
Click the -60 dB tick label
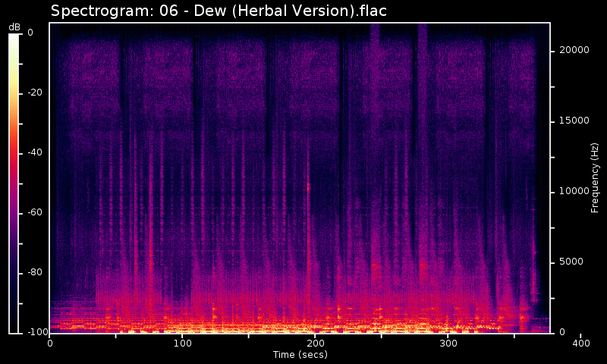pos(33,212)
